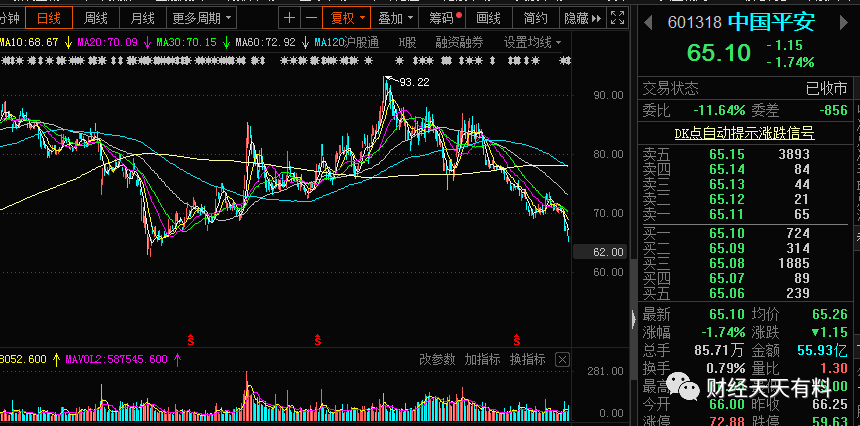Open the 叠加 overlay dropdown
This screenshot has width=860, height=426.
(x=395, y=18)
